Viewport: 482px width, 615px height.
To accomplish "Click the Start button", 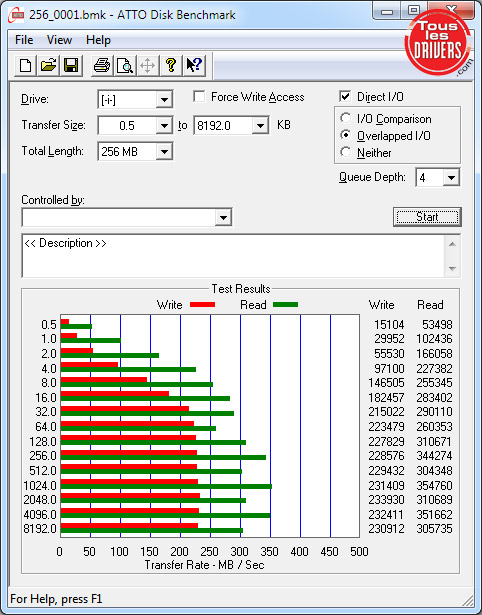I will (x=427, y=217).
